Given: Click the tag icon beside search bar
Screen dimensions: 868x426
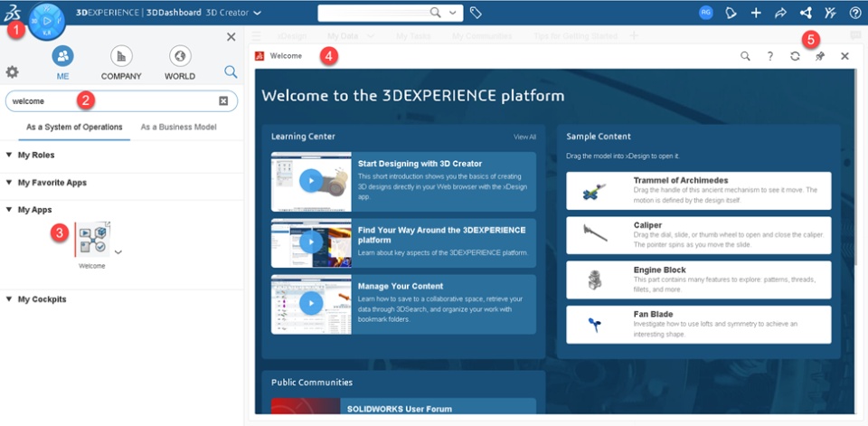Looking at the screenshot, I should pos(475,13).
